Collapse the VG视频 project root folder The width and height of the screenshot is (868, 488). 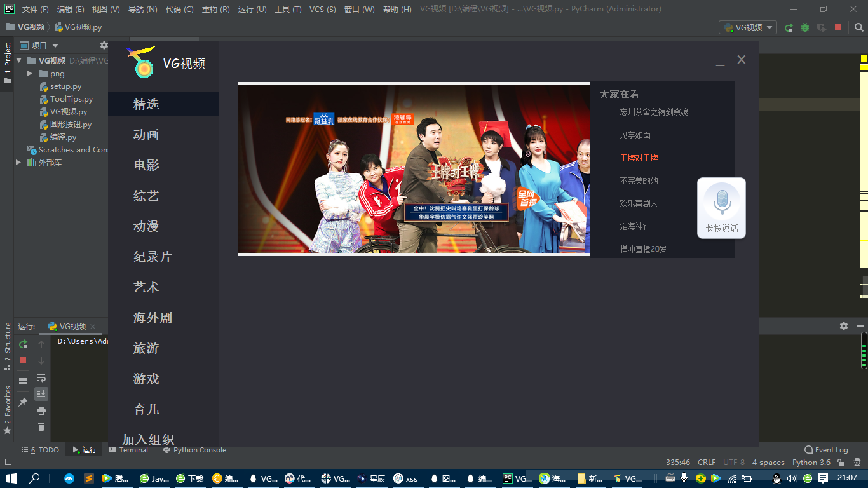19,61
